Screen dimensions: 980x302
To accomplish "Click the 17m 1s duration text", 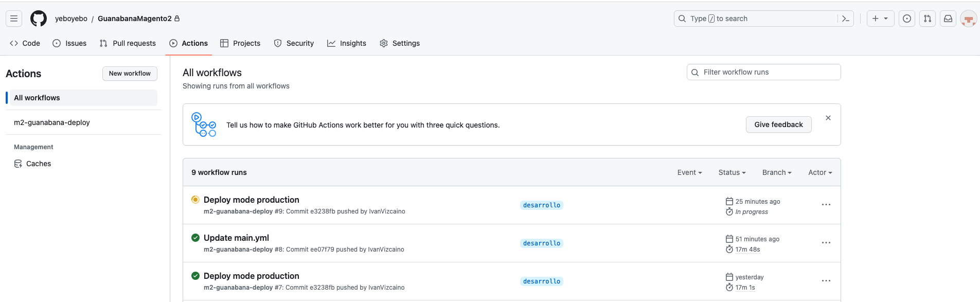I will tap(745, 288).
